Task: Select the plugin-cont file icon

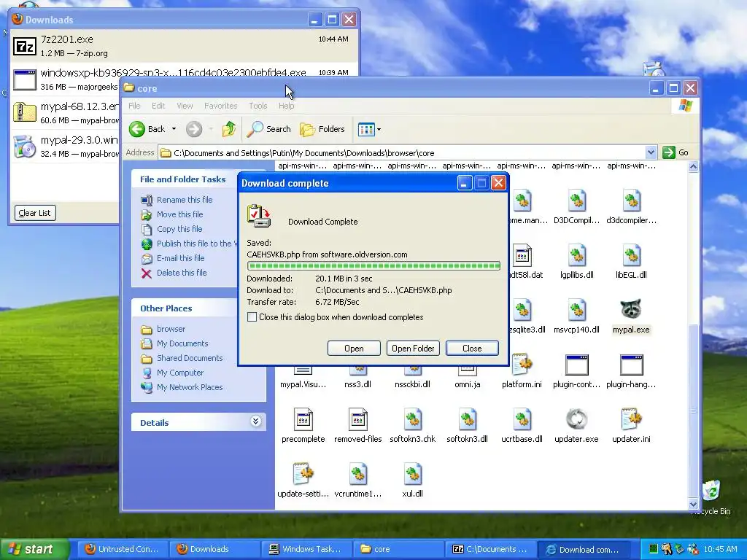Action: [576, 365]
